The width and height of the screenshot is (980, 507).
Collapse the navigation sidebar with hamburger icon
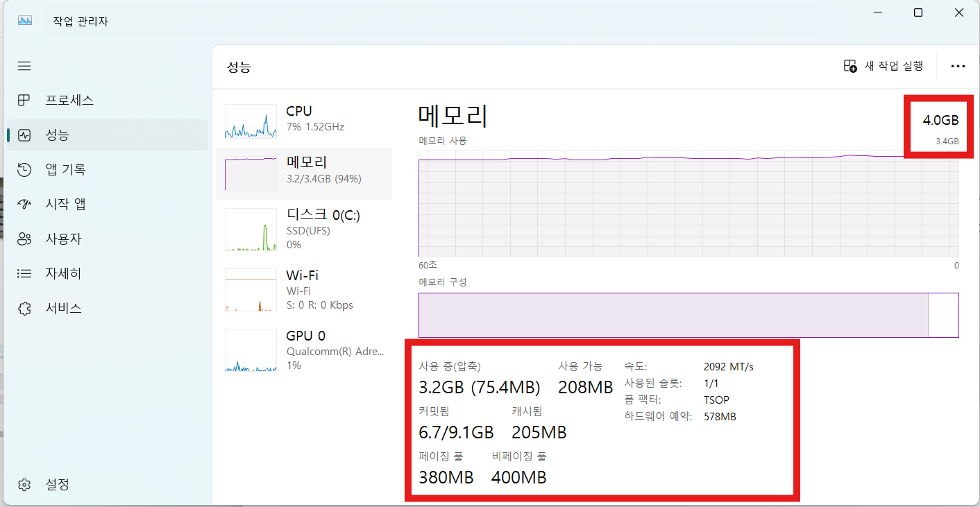tap(24, 65)
